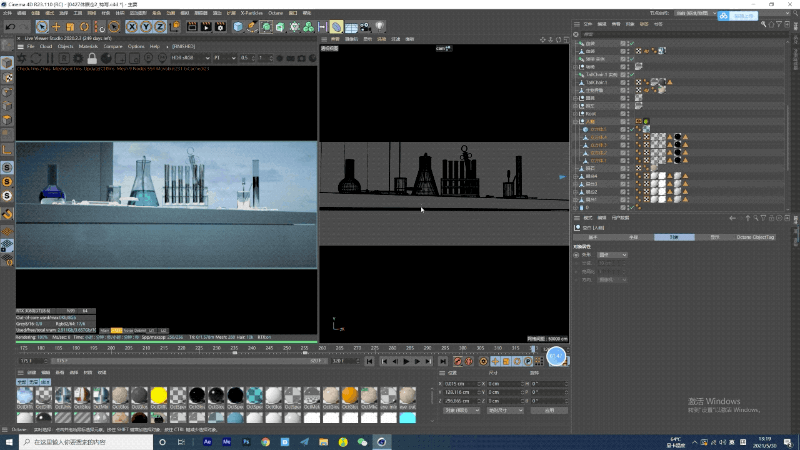Open Octane menu in main menu bar
This screenshot has height=450, width=800.
276,13
